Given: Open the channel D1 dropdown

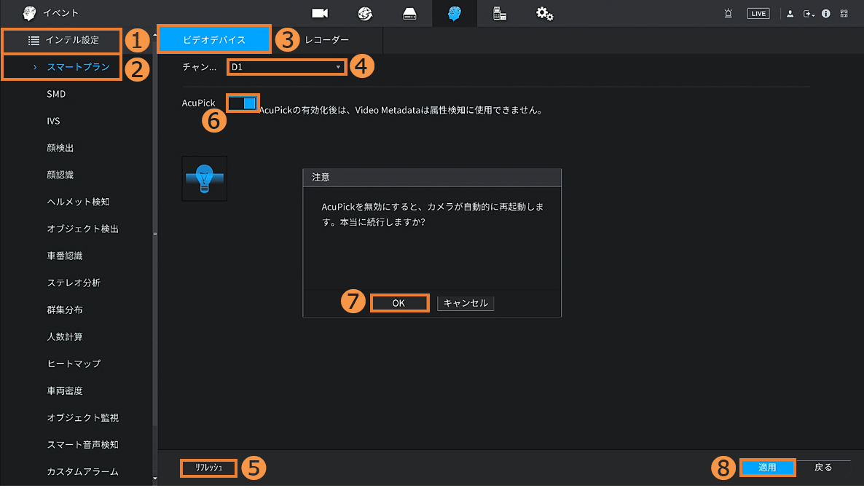Looking at the screenshot, I should (x=287, y=67).
